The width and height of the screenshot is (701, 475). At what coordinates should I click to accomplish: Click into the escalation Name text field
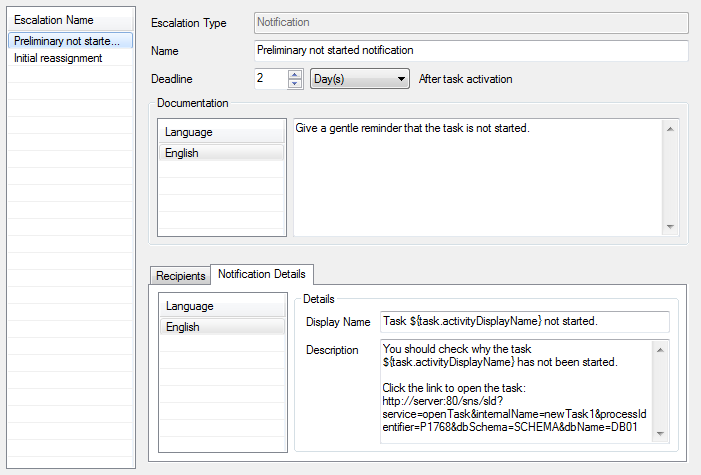[x=471, y=50]
